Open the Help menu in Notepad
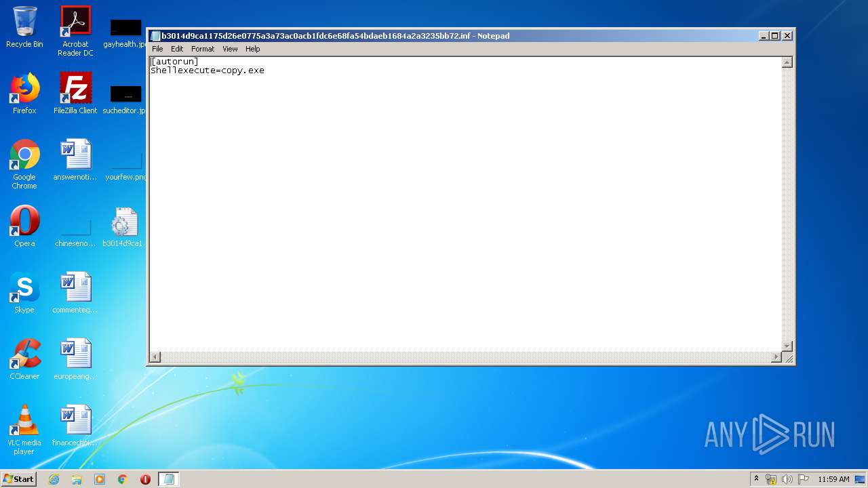868x488 pixels. pos(253,49)
